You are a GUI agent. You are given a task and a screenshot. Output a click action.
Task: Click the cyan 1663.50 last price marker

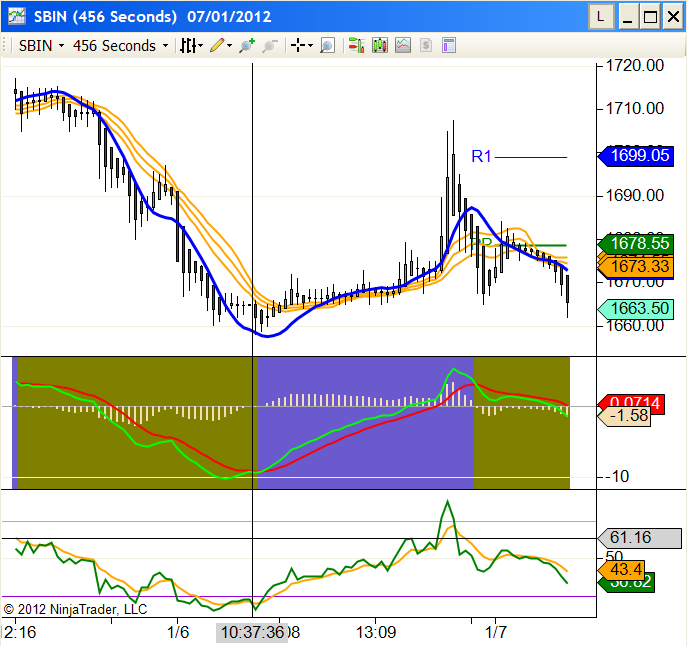click(x=636, y=309)
